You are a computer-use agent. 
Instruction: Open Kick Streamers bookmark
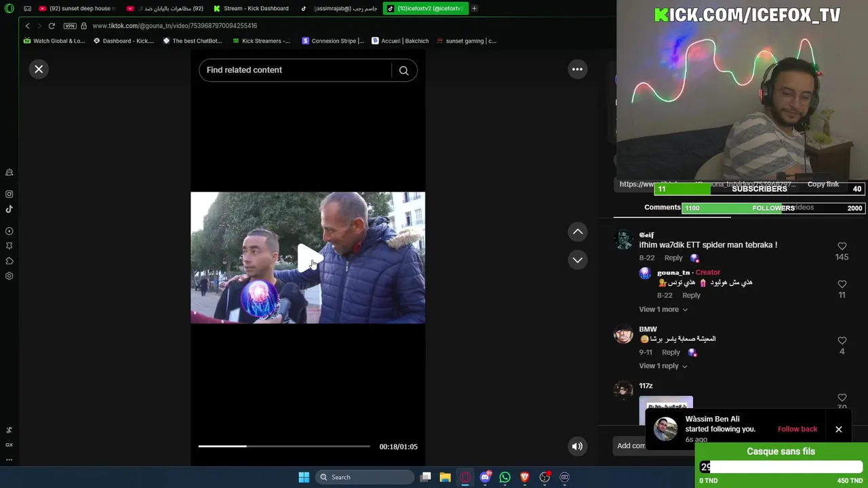(261, 41)
